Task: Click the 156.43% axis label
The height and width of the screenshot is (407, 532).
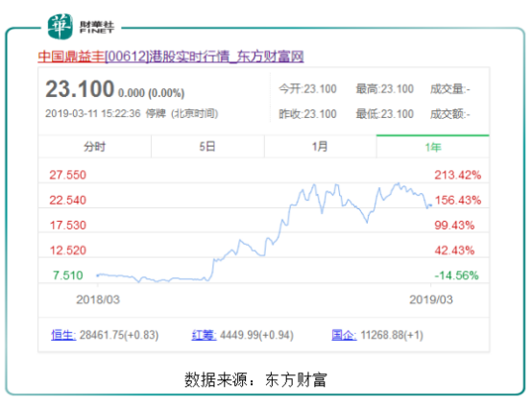Action: click(458, 200)
